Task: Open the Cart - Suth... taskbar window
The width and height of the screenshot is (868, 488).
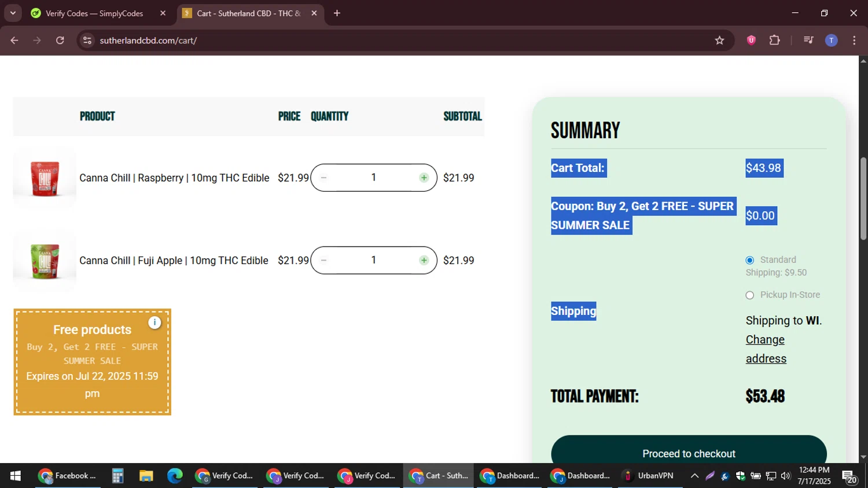Action: pos(439,476)
